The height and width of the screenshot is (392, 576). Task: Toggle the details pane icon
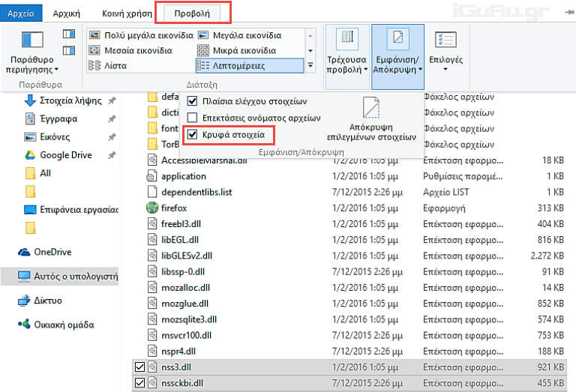[69, 50]
